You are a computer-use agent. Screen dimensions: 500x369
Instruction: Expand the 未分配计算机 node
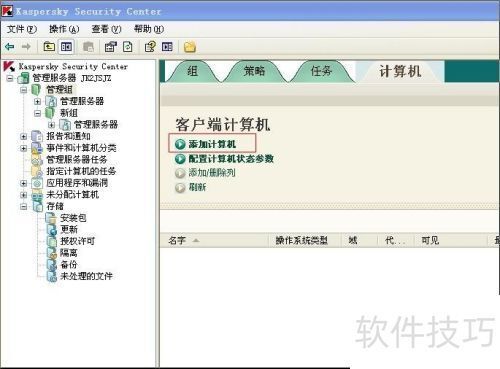[x=24, y=195]
